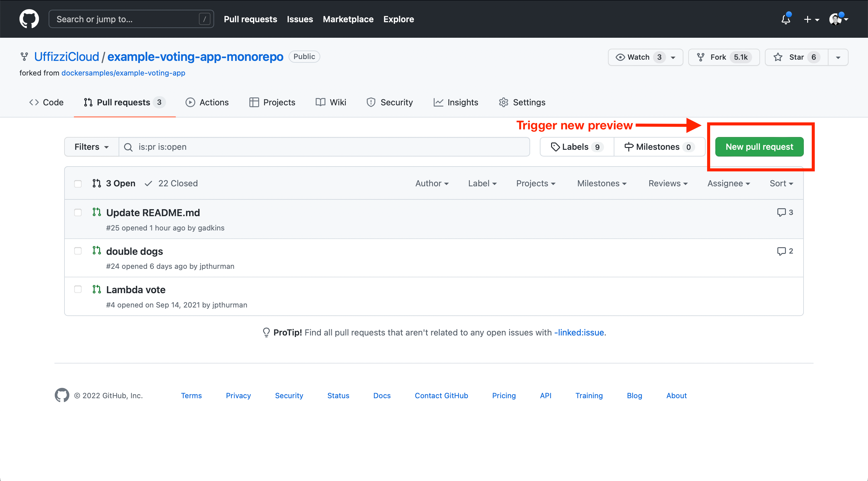868x481 pixels.
Task: Open the plus create-new menu
Action: [x=811, y=19]
